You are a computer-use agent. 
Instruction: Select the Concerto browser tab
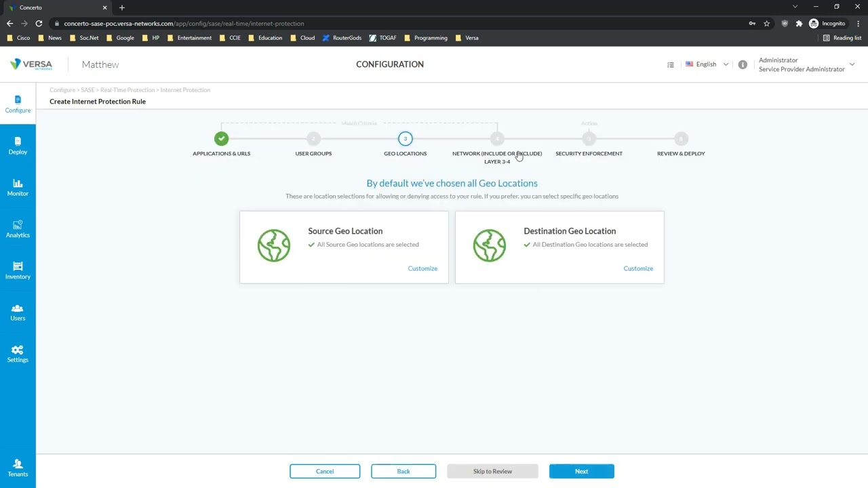click(x=57, y=7)
